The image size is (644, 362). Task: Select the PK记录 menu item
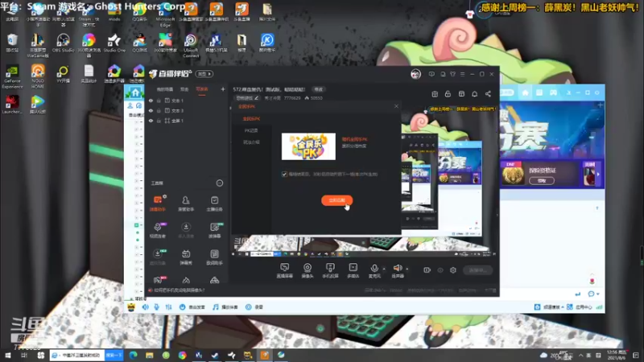(251, 130)
